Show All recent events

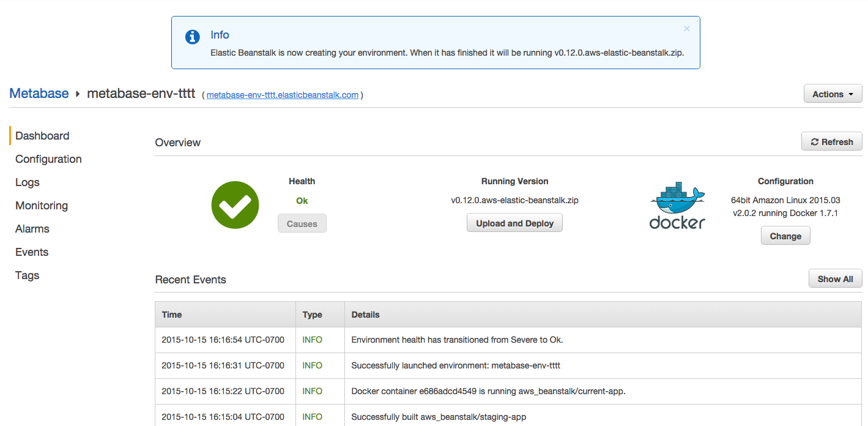[835, 278]
